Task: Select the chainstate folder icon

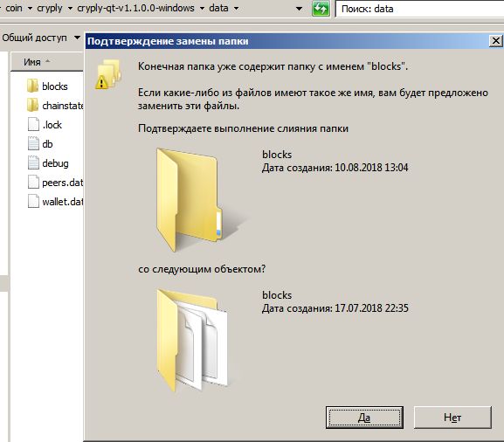Action: coord(33,106)
